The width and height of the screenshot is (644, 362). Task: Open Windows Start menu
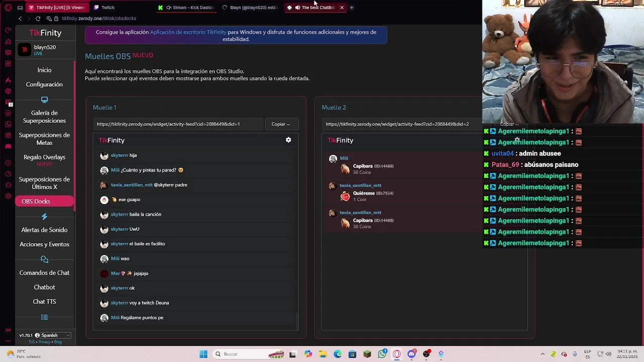click(203, 354)
